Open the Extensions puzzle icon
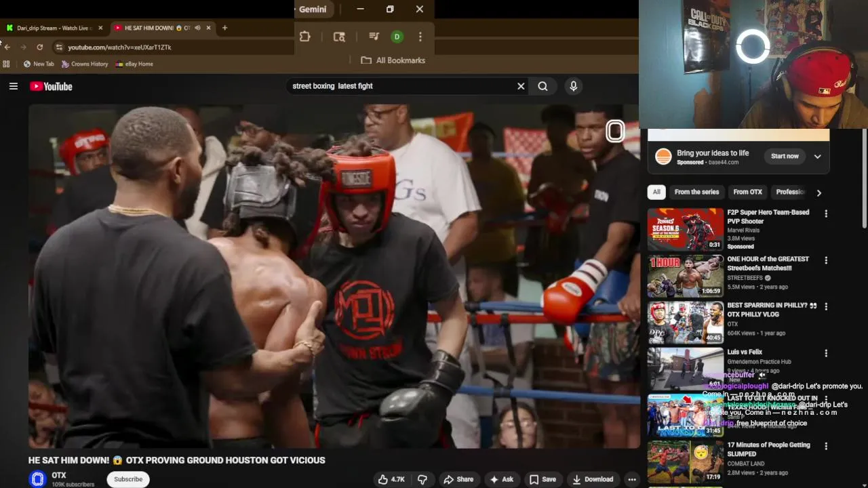The height and width of the screenshot is (488, 868). 305,37
